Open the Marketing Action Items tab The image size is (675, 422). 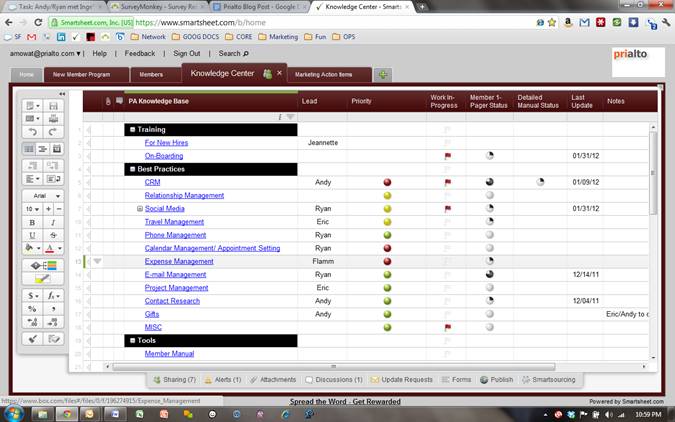point(323,75)
